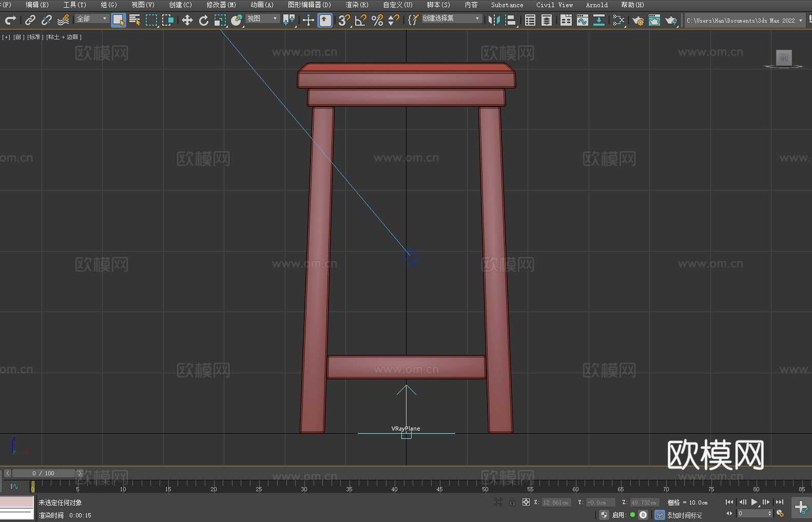Open the 创建选择集 dropdown
The width and height of the screenshot is (812, 522).
(452, 18)
